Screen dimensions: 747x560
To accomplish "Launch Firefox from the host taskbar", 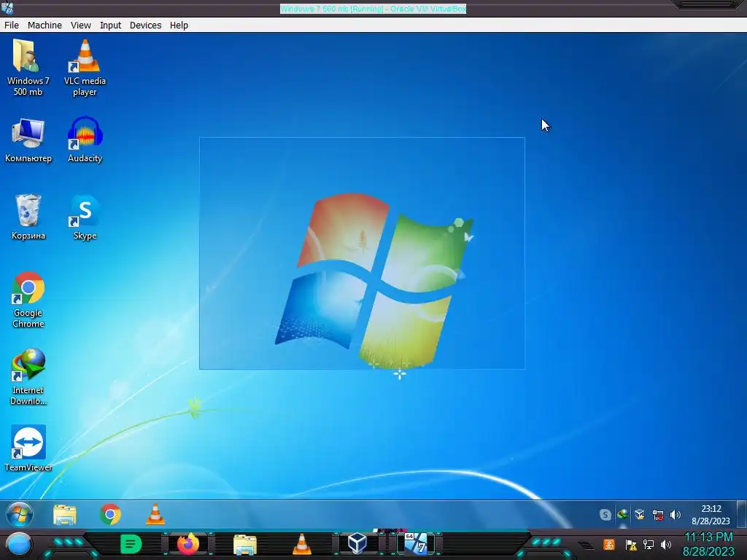I will pyautogui.click(x=188, y=544).
